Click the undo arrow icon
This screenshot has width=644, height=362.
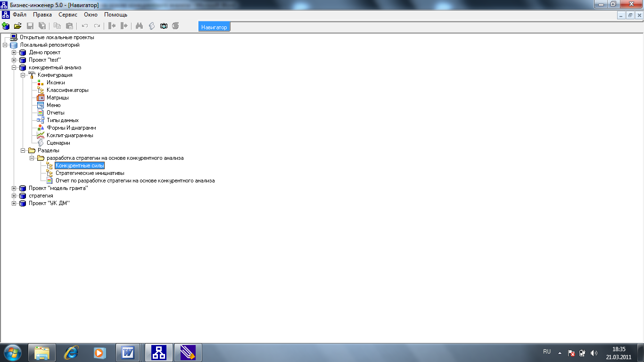coord(85,26)
